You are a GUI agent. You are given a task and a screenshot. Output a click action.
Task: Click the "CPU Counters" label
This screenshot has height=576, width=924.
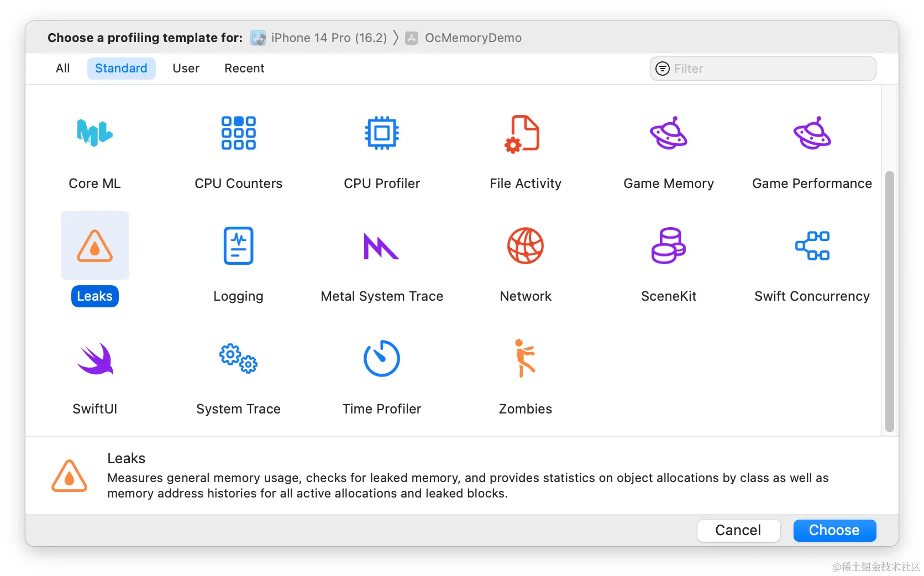[x=238, y=184]
